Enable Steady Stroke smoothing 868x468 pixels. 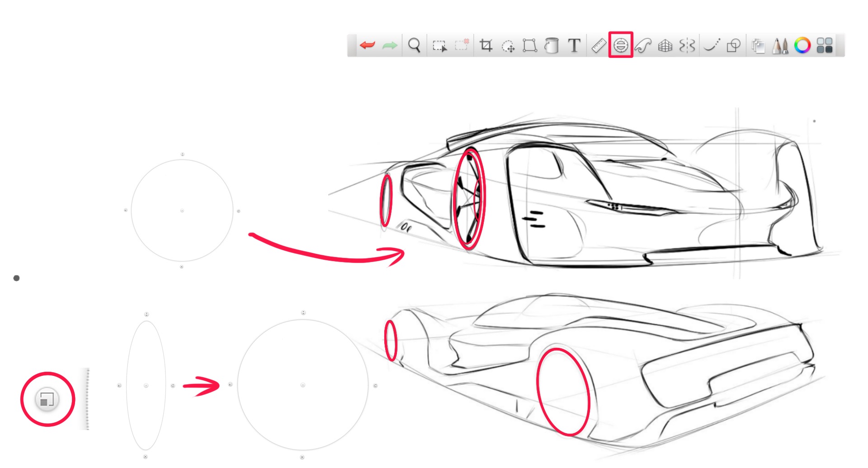713,46
